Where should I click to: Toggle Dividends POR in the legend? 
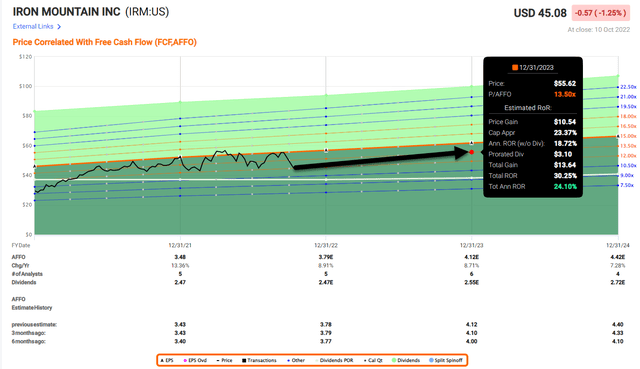pyautogui.click(x=333, y=360)
